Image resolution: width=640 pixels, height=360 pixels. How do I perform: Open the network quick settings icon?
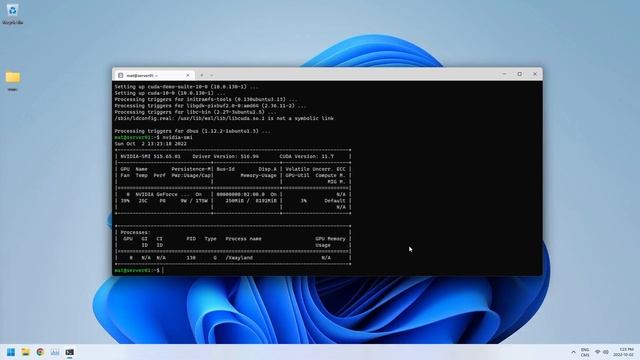598,352
